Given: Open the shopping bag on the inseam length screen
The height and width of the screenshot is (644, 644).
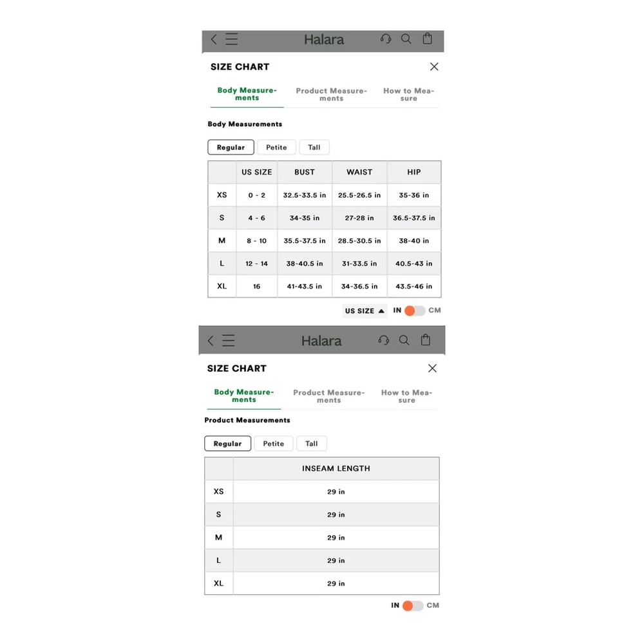Looking at the screenshot, I should tap(426, 341).
